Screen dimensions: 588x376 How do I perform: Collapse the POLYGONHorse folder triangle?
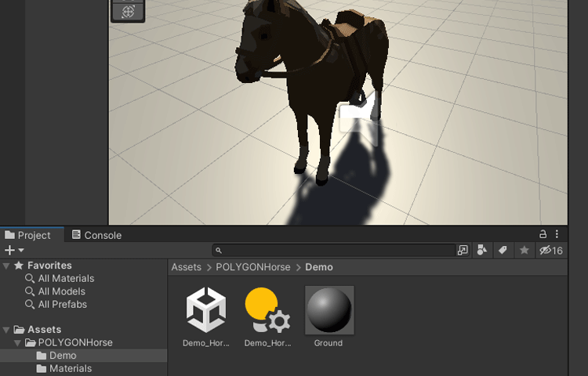click(x=17, y=343)
